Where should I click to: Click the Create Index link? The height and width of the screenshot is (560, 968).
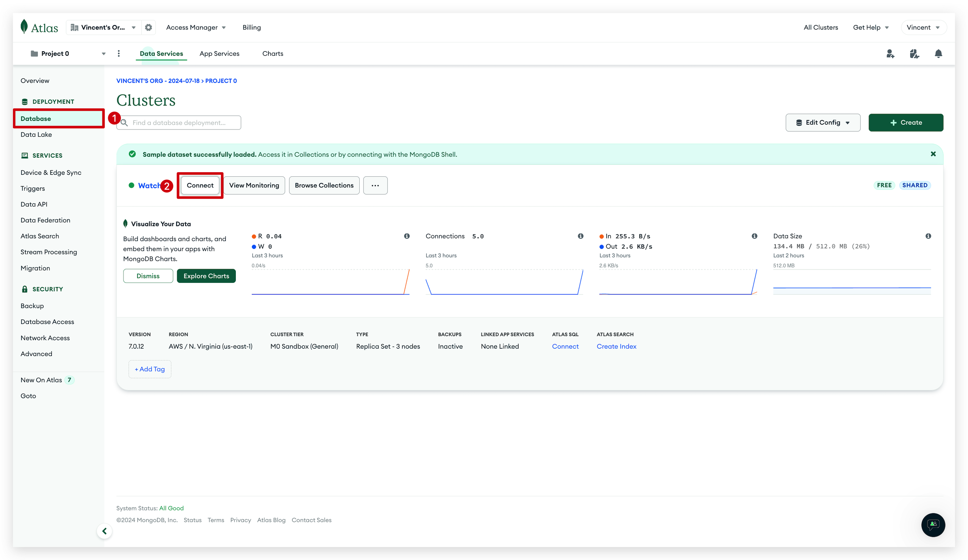pyautogui.click(x=616, y=346)
